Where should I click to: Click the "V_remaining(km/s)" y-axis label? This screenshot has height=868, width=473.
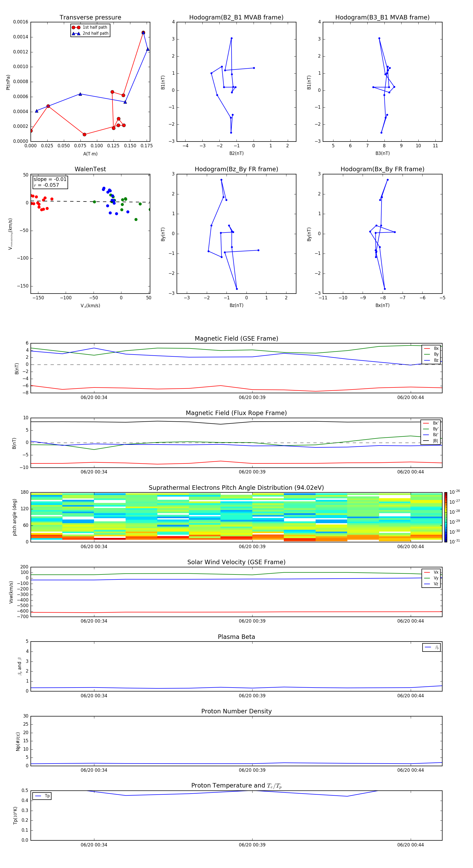click(x=10, y=234)
